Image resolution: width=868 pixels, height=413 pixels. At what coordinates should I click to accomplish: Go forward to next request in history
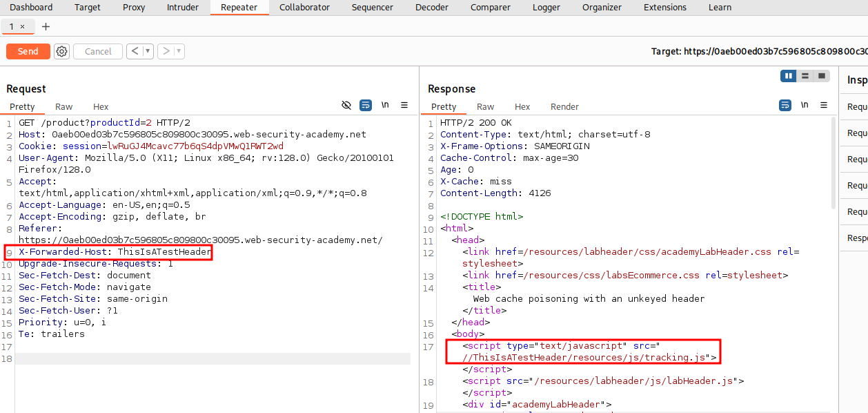click(166, 51)
